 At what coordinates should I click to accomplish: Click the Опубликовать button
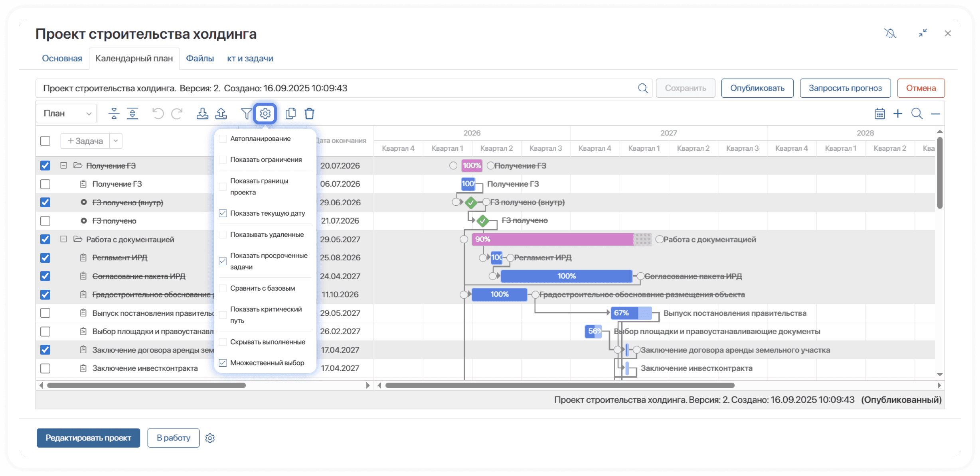[x=757, y=88]
